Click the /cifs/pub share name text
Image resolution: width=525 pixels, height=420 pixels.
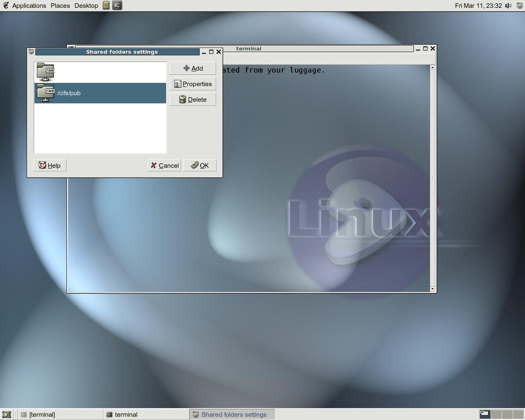[x=69, y=93]
